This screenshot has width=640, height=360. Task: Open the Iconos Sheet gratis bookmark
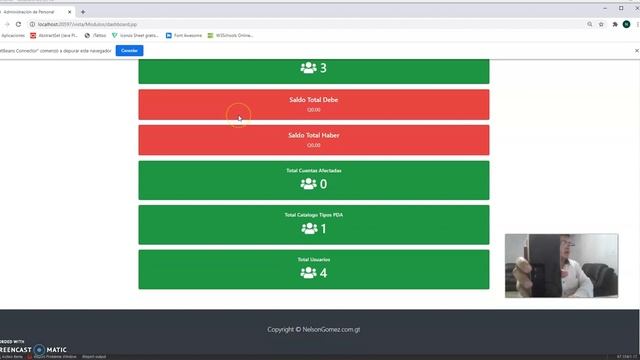(135, 36)
